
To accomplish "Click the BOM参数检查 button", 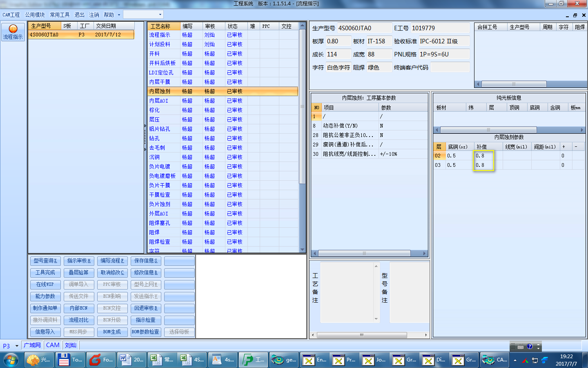I will coord(146,332).
